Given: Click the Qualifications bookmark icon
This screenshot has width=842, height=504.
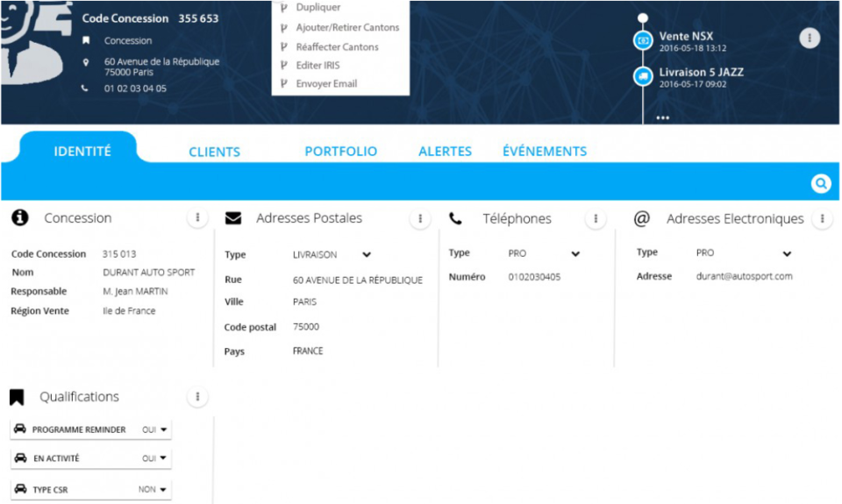Looking at the screenshot, I should (x=17, y=397).
